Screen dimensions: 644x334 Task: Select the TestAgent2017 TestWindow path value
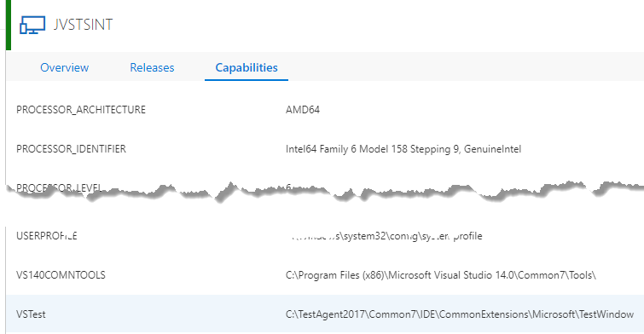coord(460,314)
